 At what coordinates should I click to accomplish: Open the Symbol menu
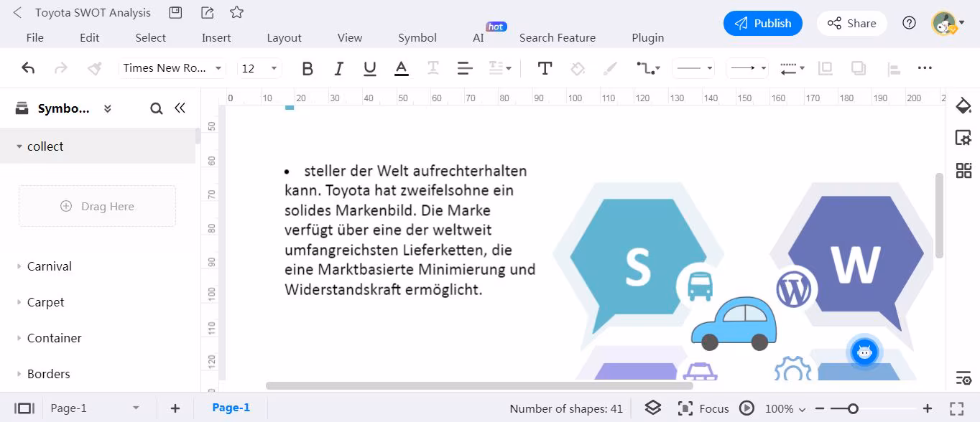(x=417, y=37)
